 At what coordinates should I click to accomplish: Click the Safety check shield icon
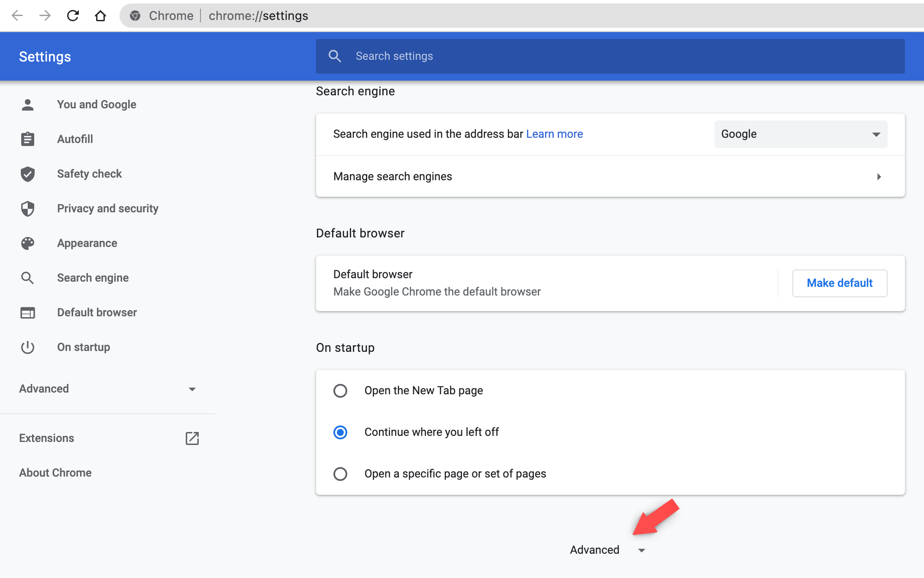28,174
